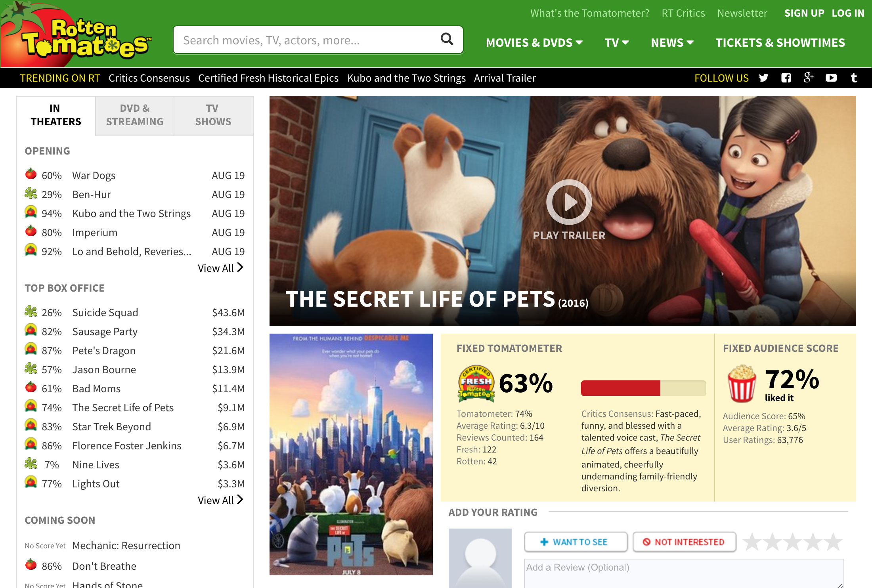The height and width of the screenshot is (588, 872).
Task: Click the Tumblr follow icon
Action: [x=854, y=78]
